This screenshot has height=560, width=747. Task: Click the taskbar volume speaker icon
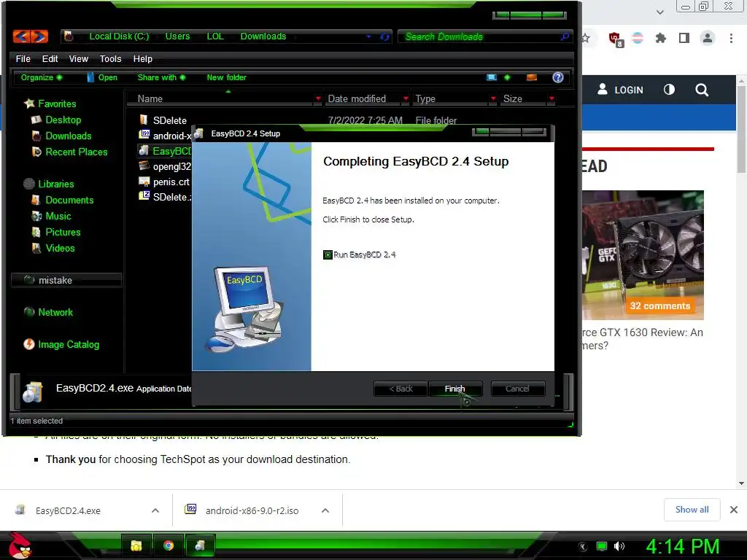point(619,546)
